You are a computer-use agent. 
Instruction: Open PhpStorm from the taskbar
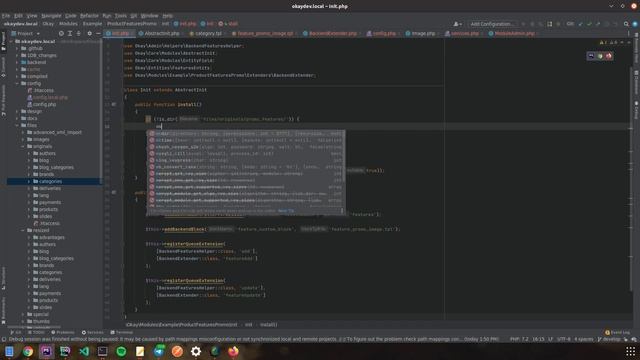pyautogui.click(x=47, y=351)
